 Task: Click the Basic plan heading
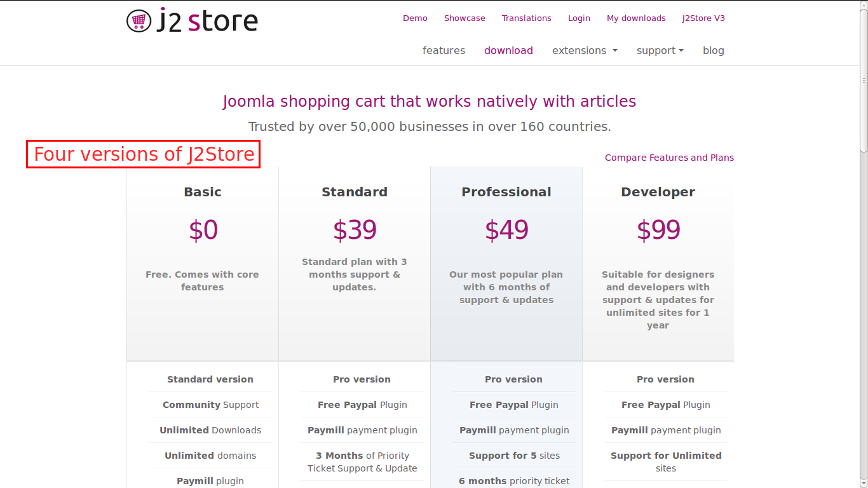click(203, 192)
